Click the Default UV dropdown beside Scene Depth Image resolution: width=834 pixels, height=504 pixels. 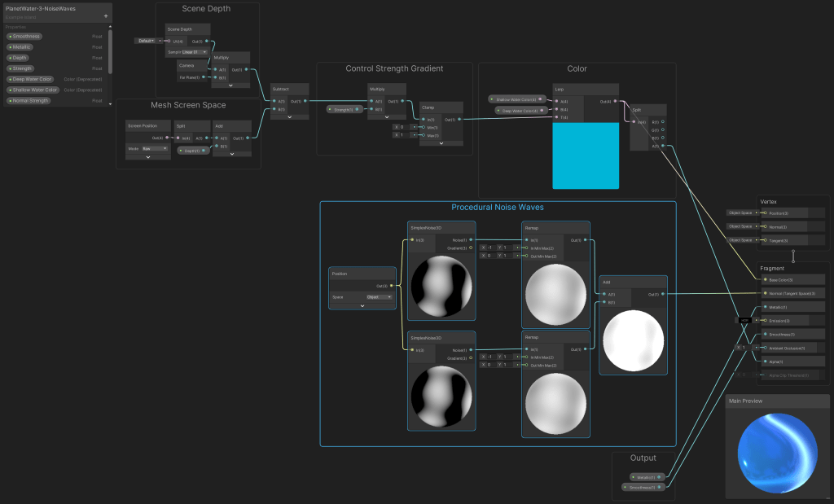coord(145,40)
